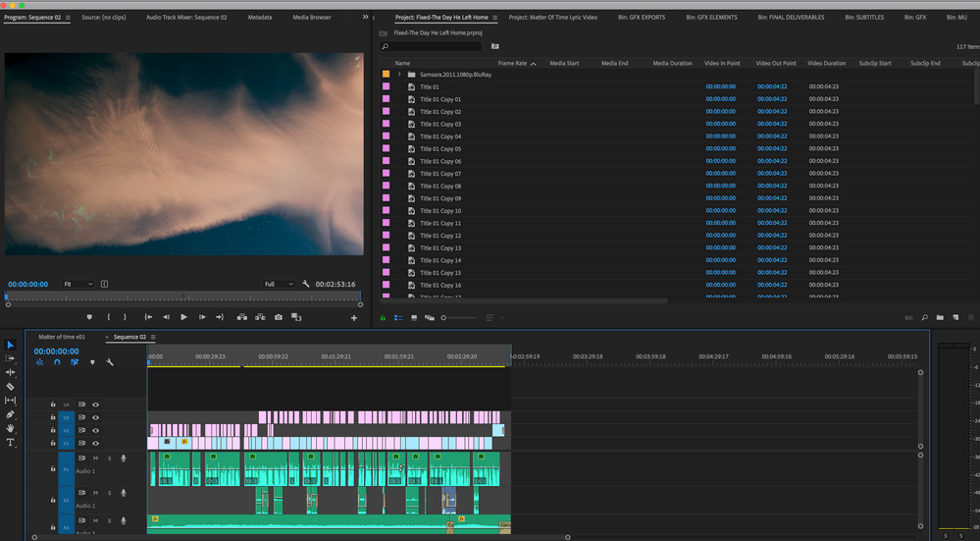The image size is (980, 541).
Task: Open timeline display settings wrench
Action: pos(110,362)
